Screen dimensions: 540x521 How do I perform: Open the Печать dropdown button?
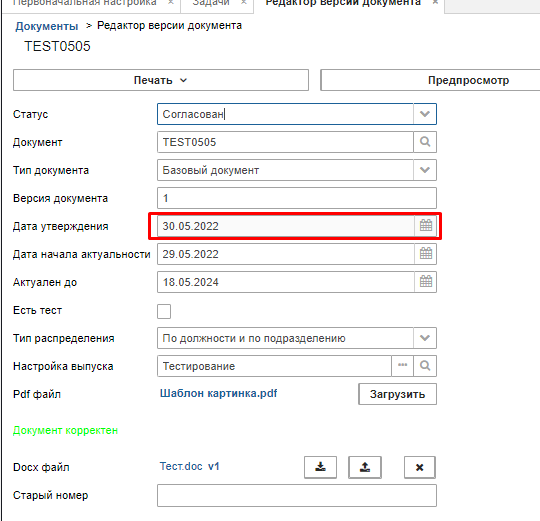161,80
